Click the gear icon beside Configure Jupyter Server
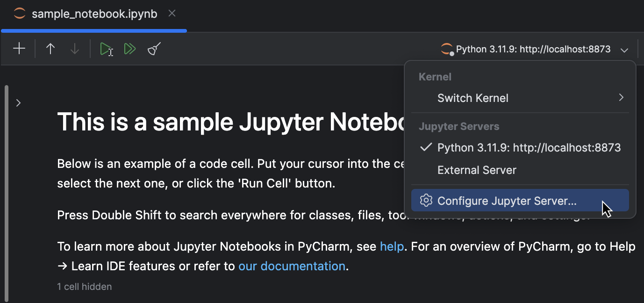The height and width of the screenshot is (303, 644). click(x=426, y=201)
